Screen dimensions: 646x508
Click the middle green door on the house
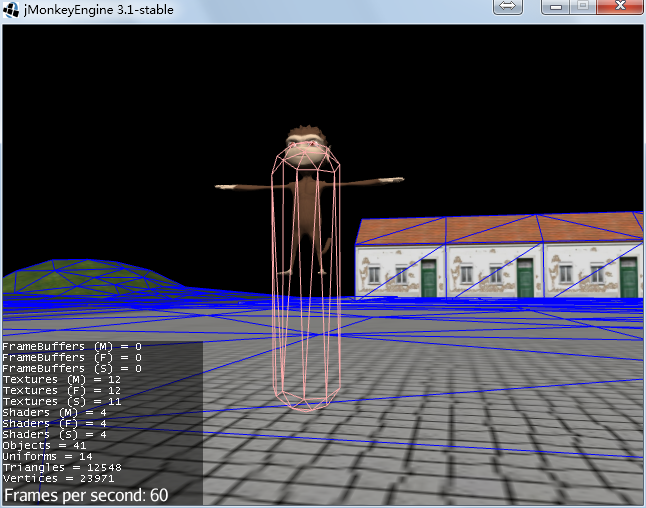(x=525, y=277)
